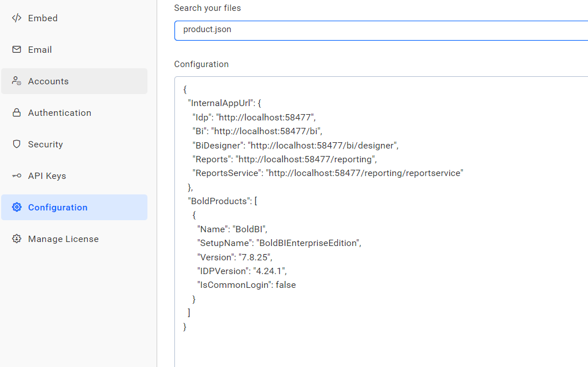Click the Authentication padlock icon
The image size is (588, 367).
(17, 113)
